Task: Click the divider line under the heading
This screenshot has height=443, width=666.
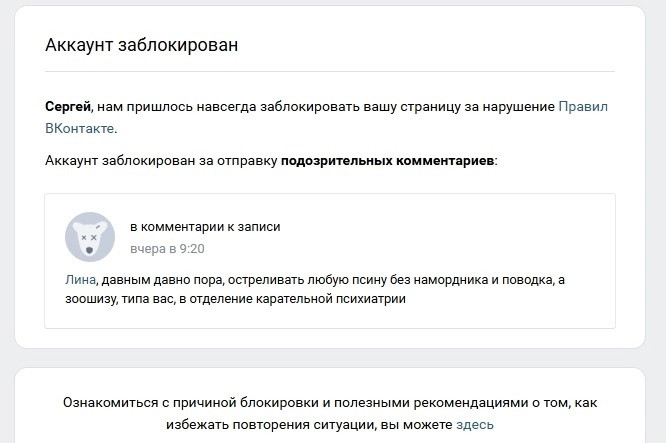Action: pos(330,71)
